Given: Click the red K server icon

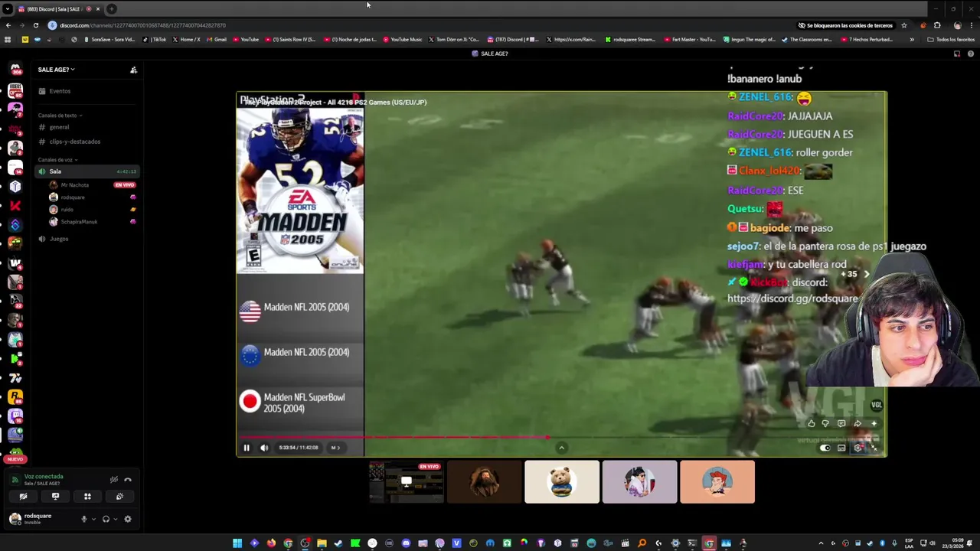Looking at the screenshot, I should click(15, 206).
